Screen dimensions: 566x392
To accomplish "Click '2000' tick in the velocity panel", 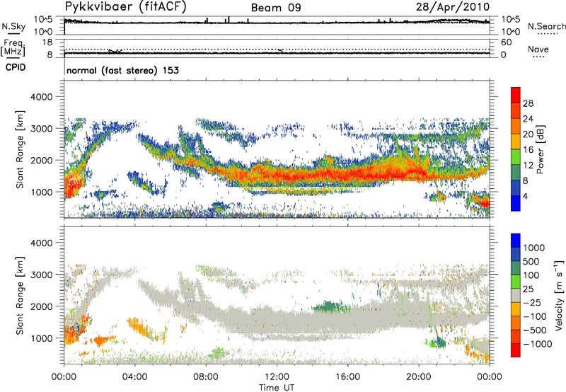I will tap(41, 306).
